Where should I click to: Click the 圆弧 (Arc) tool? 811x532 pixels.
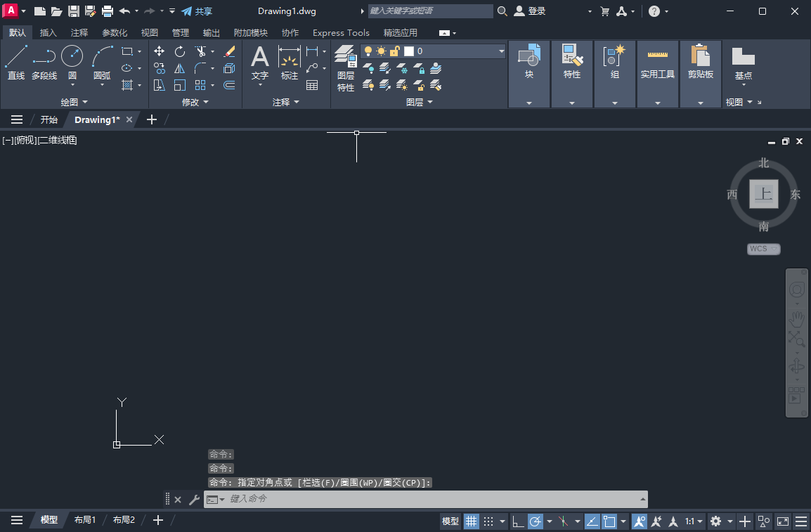coord(102,62)
